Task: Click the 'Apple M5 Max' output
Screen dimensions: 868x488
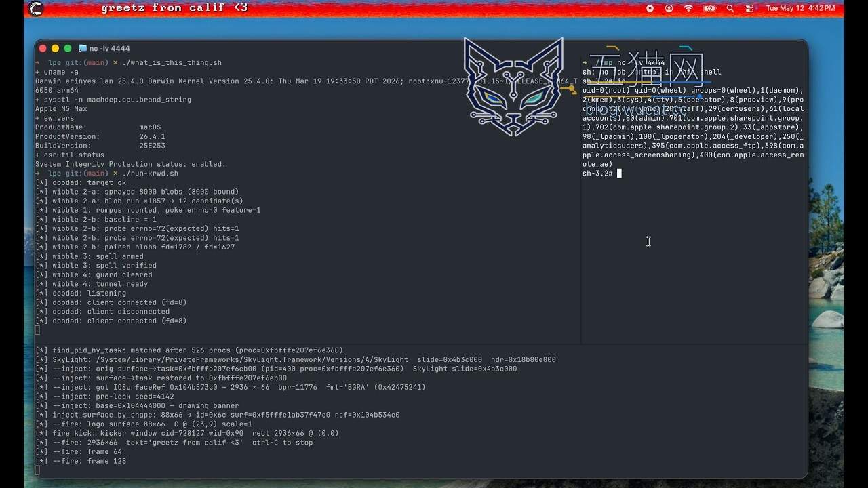Action: [61, 109]
